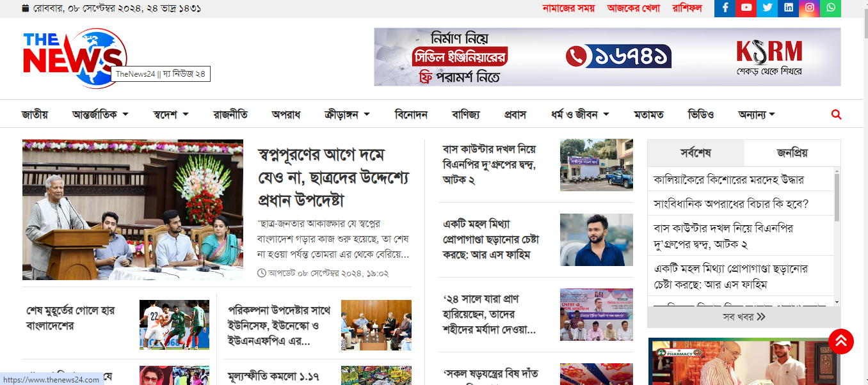Expand the ধর্ম ও জীবন dropdown
This screenshot has width=868, height=385.
580,114
